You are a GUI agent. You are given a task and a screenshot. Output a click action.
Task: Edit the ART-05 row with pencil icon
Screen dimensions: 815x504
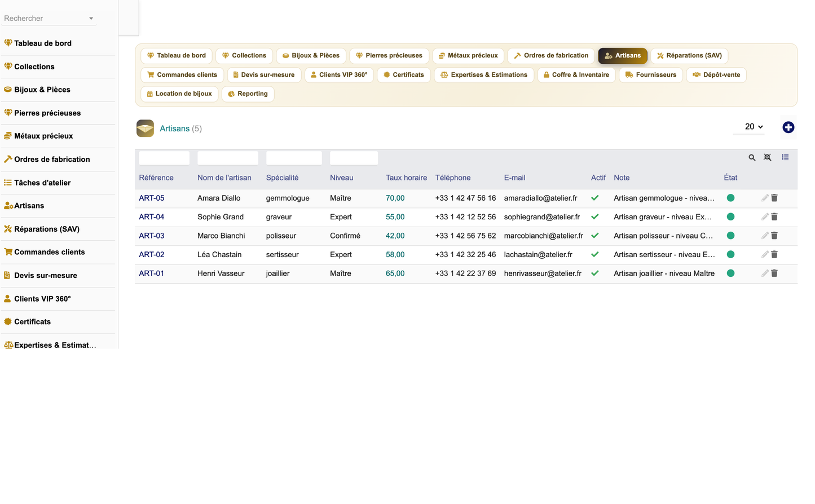765,198
